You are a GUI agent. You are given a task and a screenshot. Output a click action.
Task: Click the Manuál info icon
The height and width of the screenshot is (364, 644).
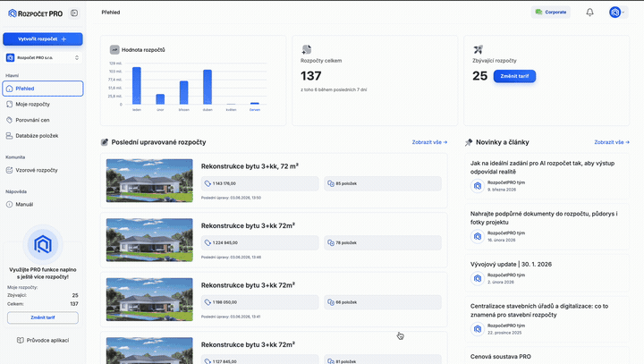[x=10, y=204]
